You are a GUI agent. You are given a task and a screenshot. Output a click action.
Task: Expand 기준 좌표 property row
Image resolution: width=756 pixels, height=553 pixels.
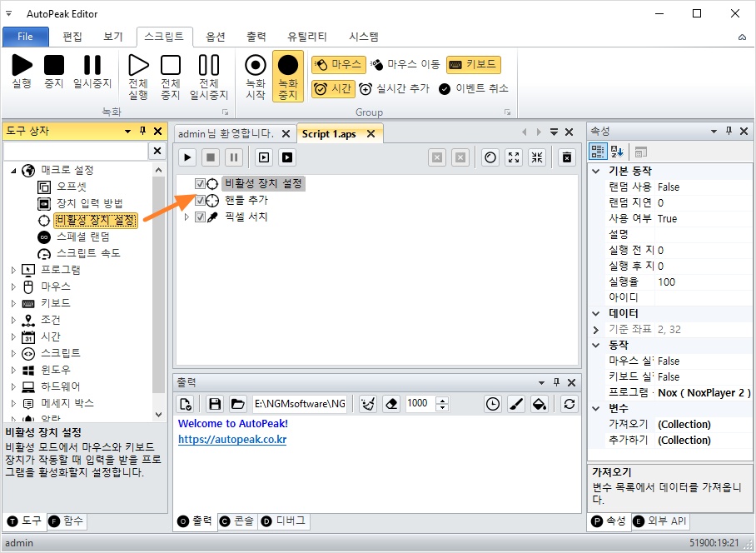pos(596,330)
